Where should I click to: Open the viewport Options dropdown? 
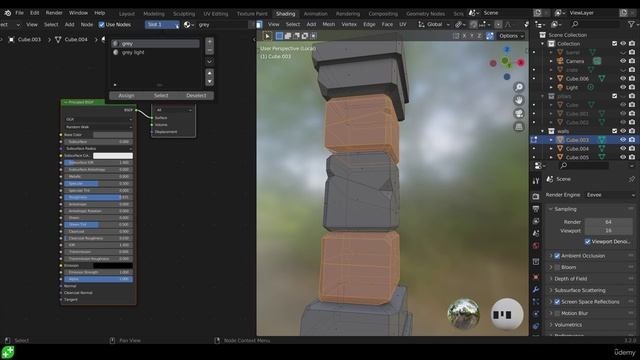pos(511,36)
